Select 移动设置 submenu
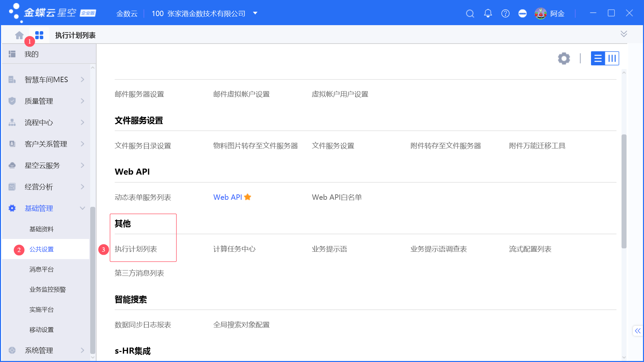 [x=42, y=329]
